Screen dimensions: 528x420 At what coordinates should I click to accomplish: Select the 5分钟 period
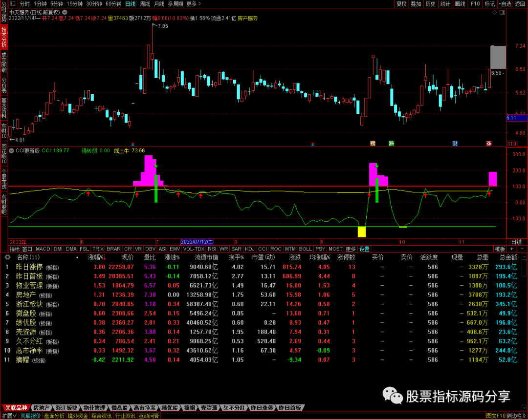click(x=57, y=4)
